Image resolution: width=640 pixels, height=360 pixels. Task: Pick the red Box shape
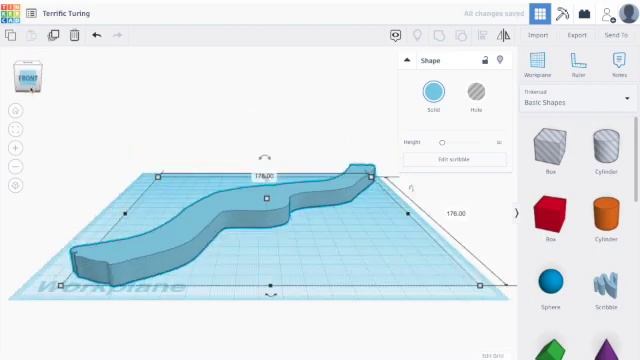[550, 214]
